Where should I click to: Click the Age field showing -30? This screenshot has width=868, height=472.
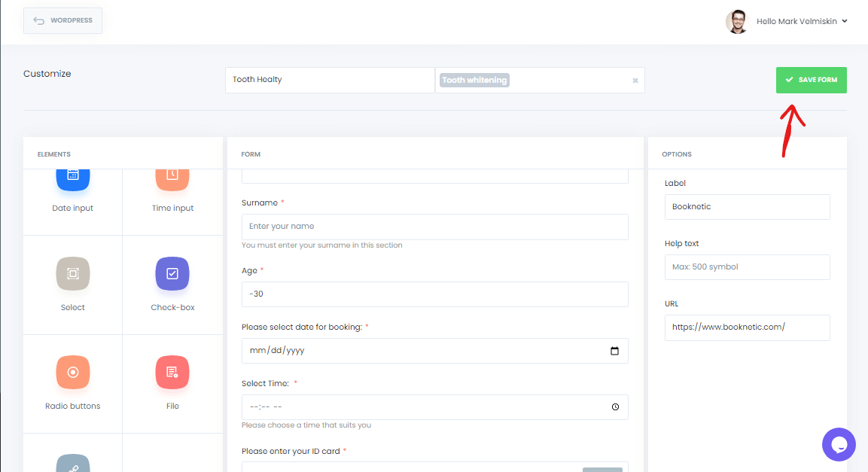(434, 294)
